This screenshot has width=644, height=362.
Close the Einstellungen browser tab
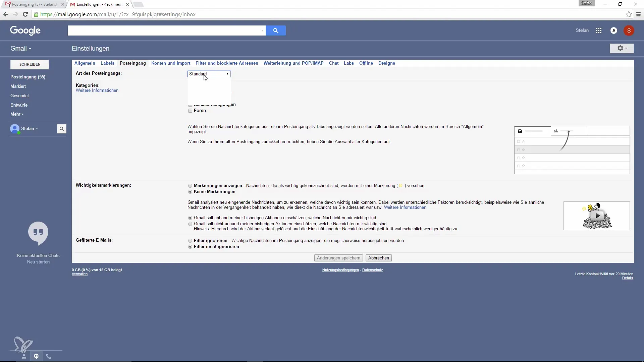coord(127,4)
